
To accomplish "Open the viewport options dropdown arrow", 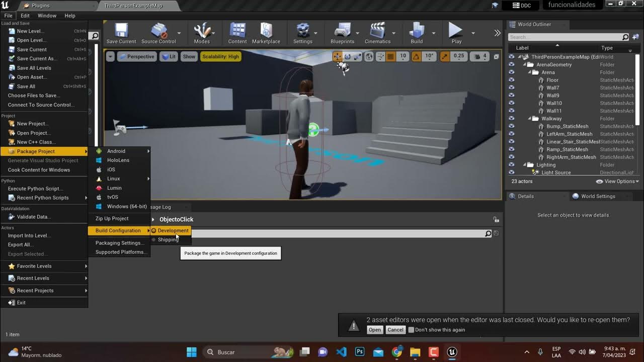I will (110, 57).
